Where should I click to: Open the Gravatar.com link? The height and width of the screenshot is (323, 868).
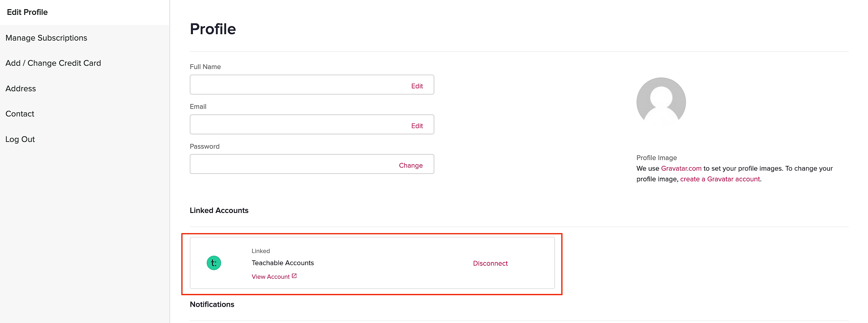point(681,169)
